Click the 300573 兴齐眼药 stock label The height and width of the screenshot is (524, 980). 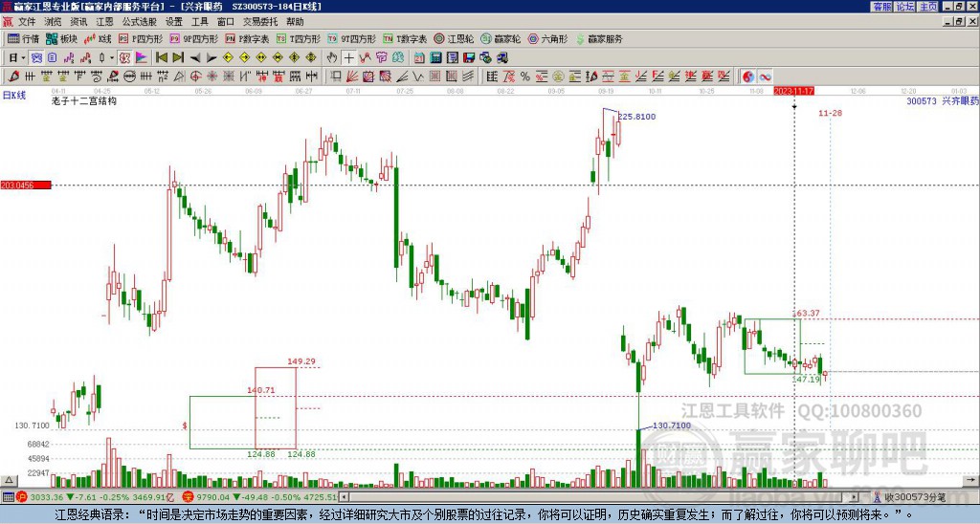point(943,100)
